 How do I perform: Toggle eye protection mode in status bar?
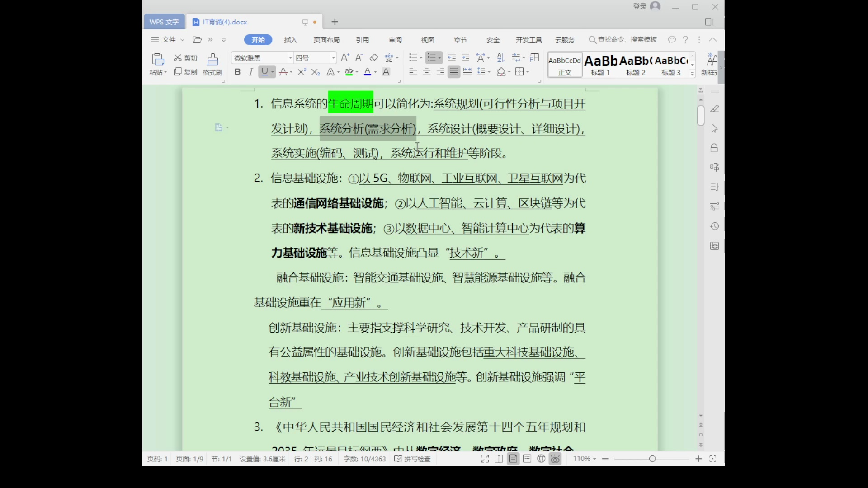[x=555, y=459]
